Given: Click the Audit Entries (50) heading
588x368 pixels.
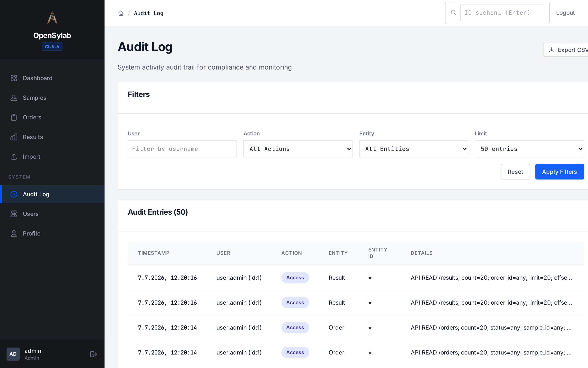Looking at the screenshot, I should pos(158,212).
